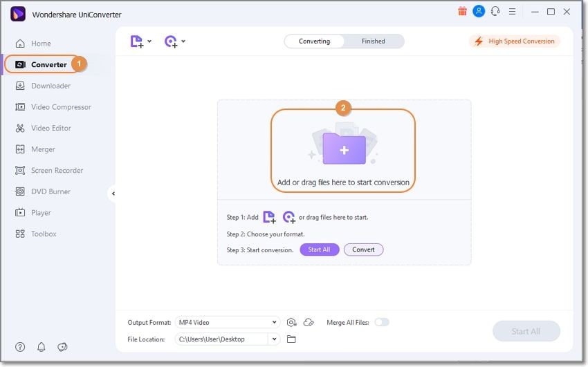Open the feedback chat icon
The height and width of the screenshot is (367, 588).
click(63, 347)
